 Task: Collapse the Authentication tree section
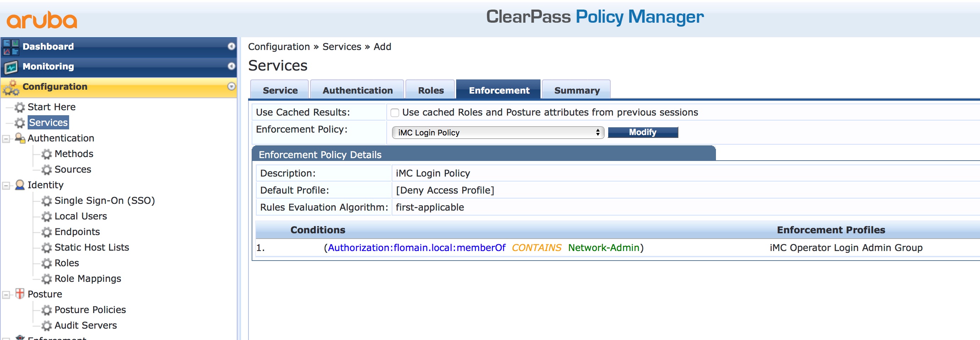point(5,138)
